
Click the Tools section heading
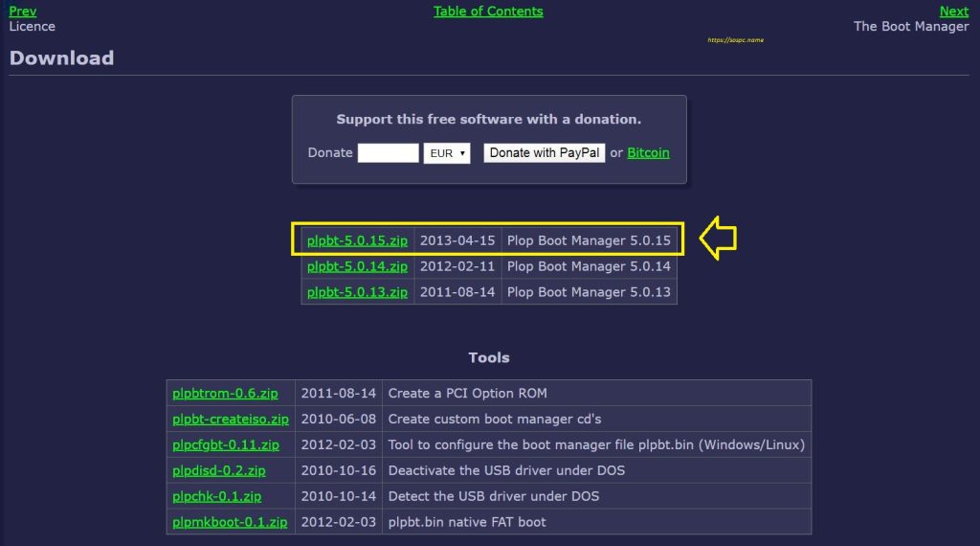coord(489,357)
